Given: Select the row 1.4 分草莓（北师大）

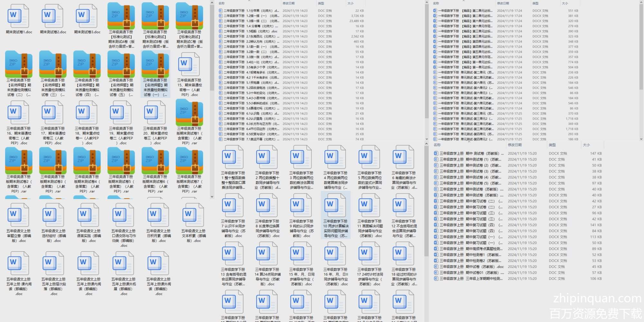Looking at the screenshot, I should click(x=291, y=26).
